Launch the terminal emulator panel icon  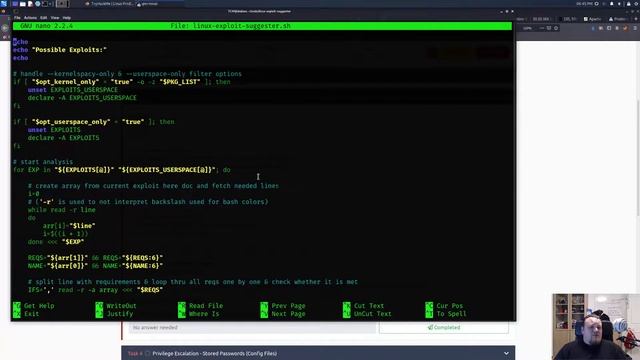[45, 4]
